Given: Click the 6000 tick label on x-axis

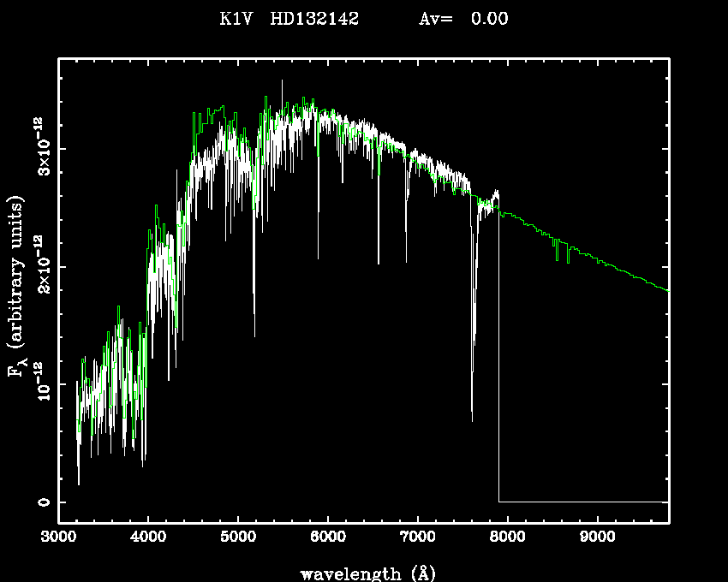Looking at the screenshot, I should (328, 539).
